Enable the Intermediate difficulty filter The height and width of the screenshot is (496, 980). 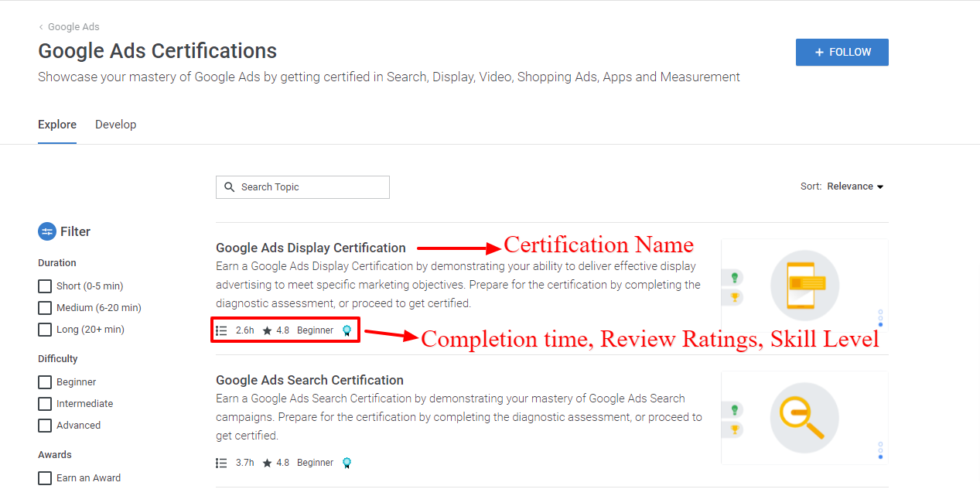(x=45, y=404)
